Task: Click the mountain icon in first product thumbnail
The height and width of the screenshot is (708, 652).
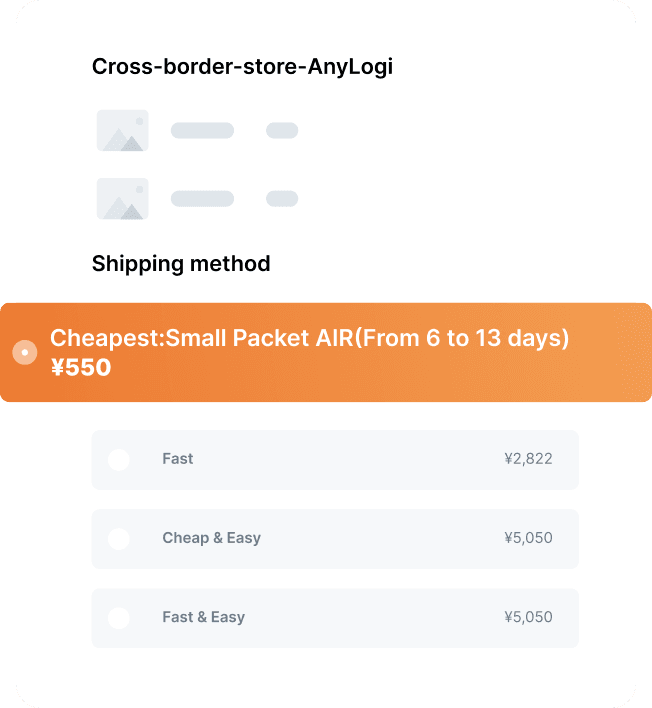Action: coord(123,139)
